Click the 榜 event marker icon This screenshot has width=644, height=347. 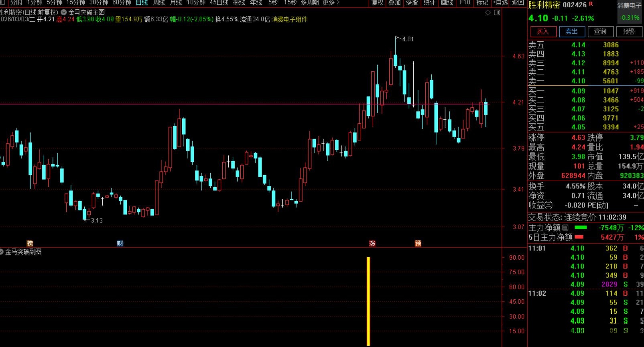click(30, 243)
